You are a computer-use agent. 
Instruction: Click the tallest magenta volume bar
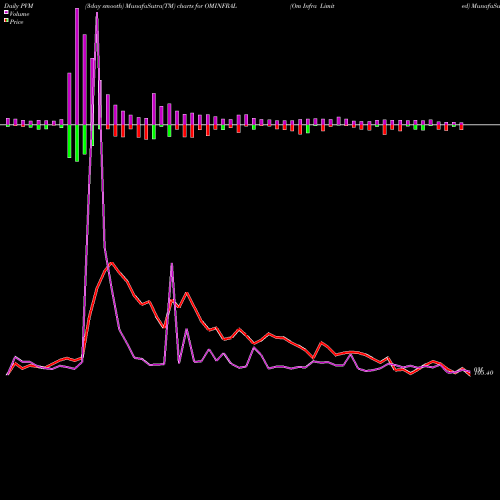(x=77, y=66)
